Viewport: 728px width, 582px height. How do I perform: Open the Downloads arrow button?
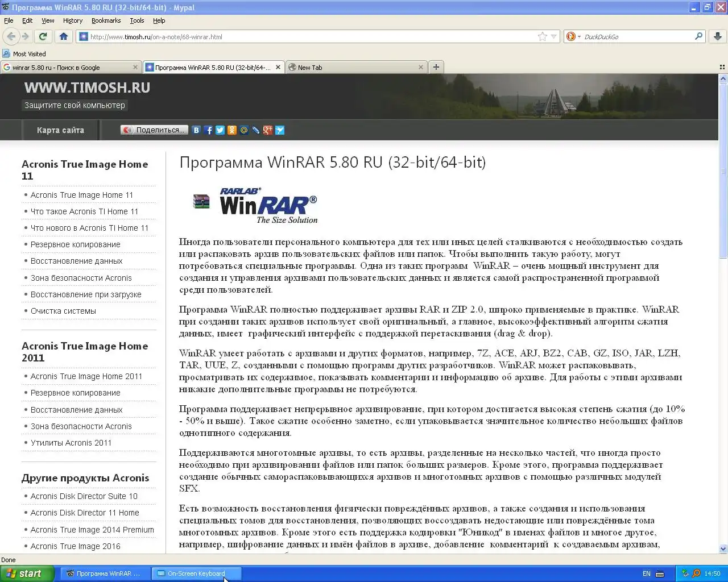point(717,36)
